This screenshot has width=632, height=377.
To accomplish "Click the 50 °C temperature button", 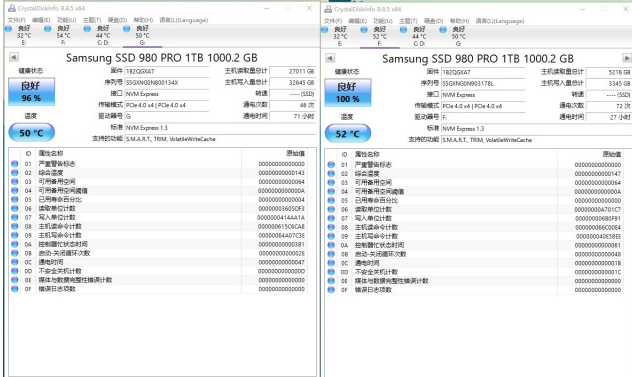I will click(x=31, y=133).
